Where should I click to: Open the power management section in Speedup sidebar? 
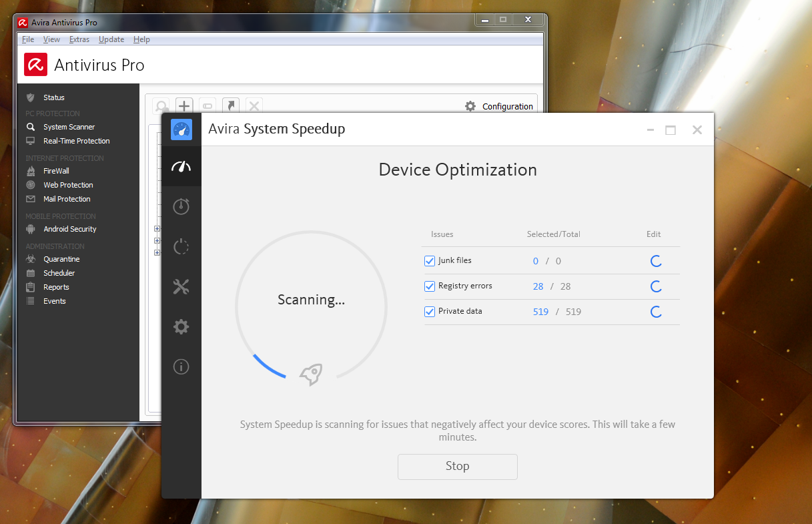181,246
